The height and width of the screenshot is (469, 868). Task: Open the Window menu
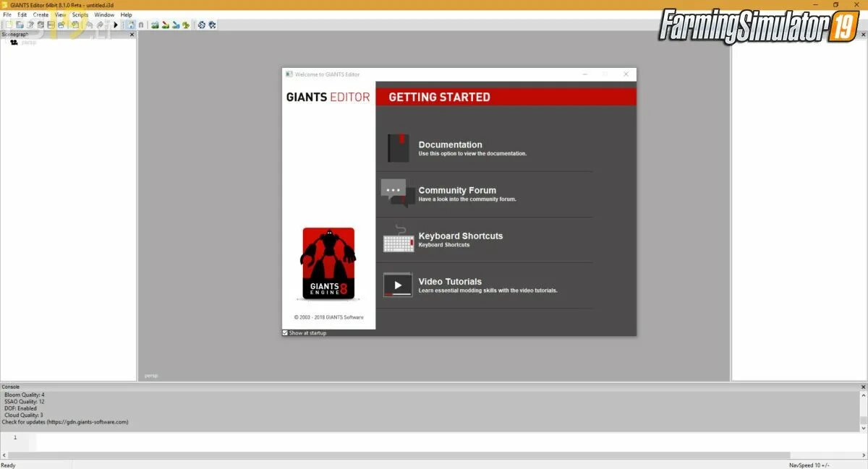(x=104, y=14)
